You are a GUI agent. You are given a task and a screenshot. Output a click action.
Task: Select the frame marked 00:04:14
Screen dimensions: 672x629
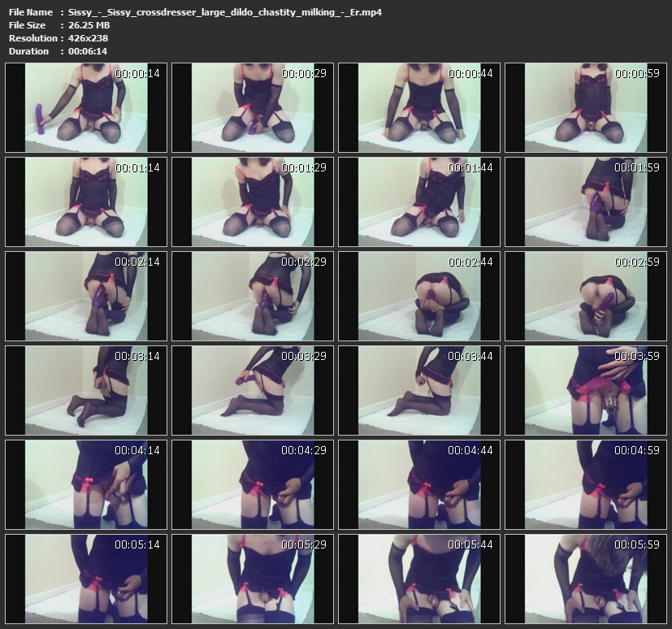point(86,484)
